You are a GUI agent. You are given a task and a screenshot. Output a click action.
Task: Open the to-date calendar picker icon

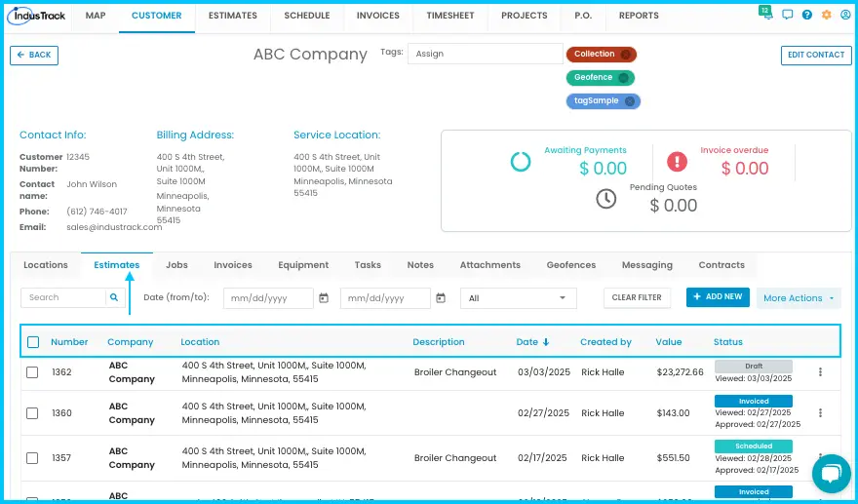tap(441, 298)
